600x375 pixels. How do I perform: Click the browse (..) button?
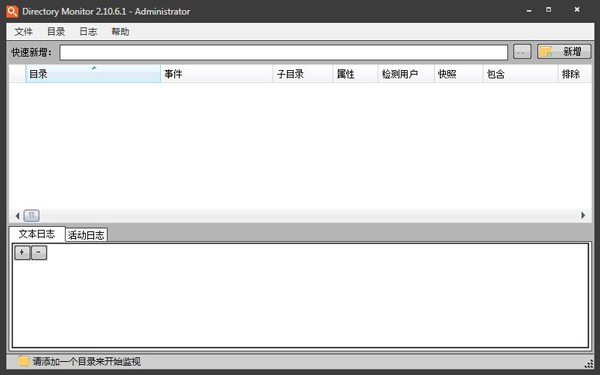(522, 52)
